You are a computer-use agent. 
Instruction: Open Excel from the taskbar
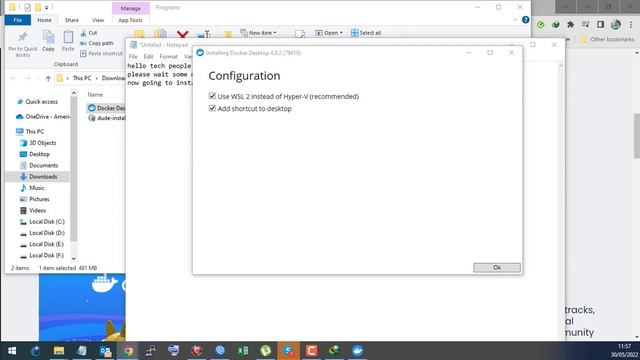pos(243,351)
